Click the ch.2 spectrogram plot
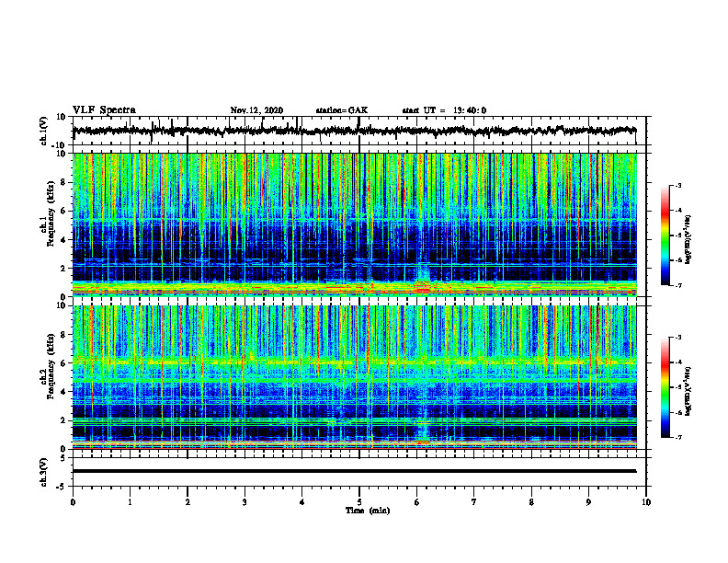The height and width of the screenshot is (563, 728). pos(354,377)
